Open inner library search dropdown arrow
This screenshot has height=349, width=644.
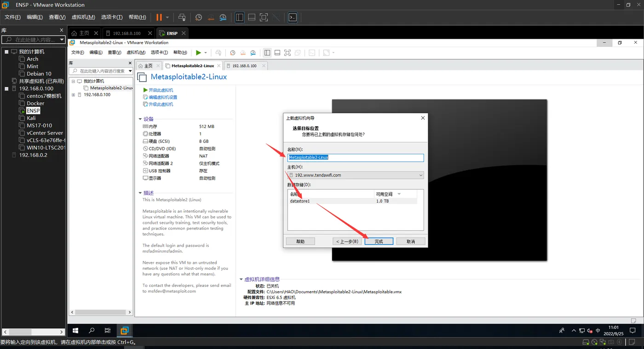pyautogui.click(x=130, y=71)
